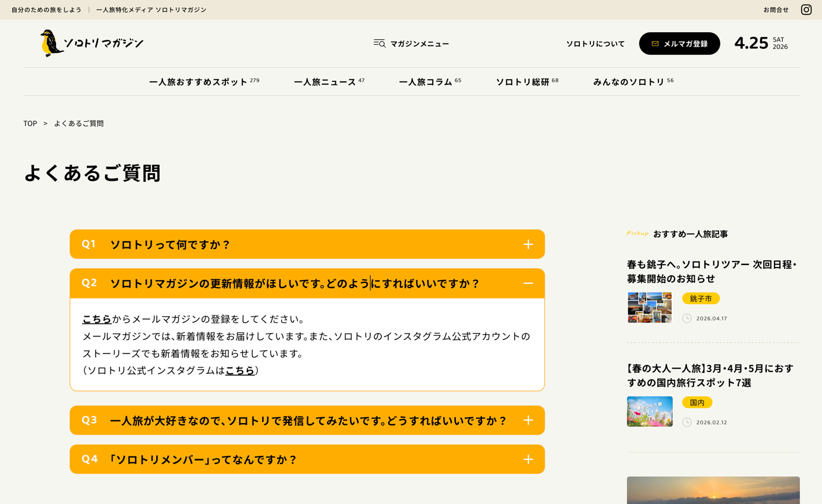The image size is (822, 504).
Task: Expand Q3 一人旅が大好き question row
Action: coord(308,421)
